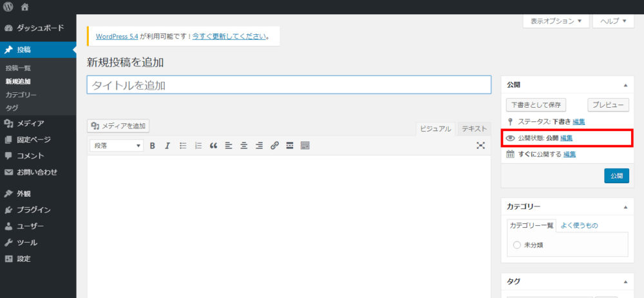Collapse the カテゴリー panel
Image resolution: width=644 pixels, height=298 pixels.
coord(624,206)
